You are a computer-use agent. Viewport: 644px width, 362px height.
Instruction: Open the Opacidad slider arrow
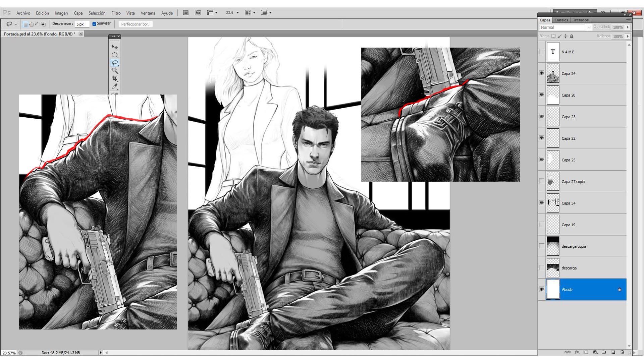click(628, 27)
